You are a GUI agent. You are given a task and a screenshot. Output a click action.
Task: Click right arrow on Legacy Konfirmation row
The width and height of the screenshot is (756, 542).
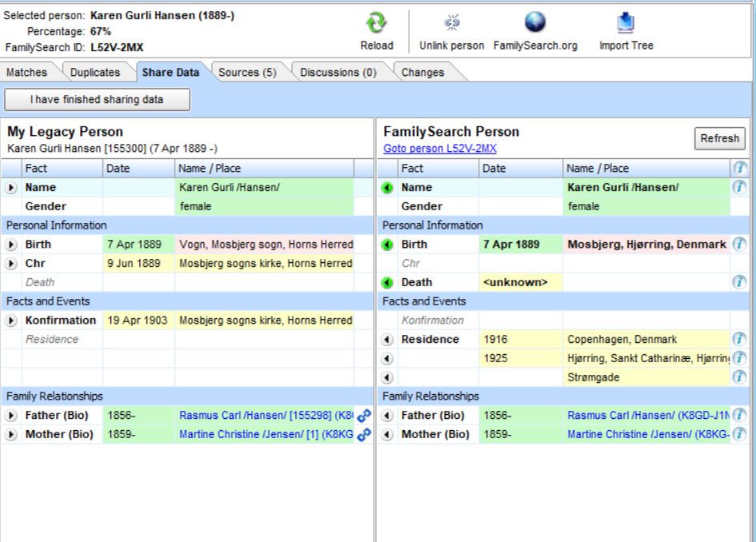(10, 321)
